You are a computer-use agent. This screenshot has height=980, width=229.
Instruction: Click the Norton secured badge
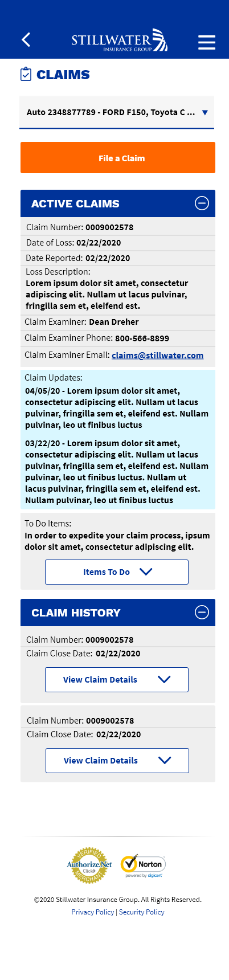pos(143,866)
